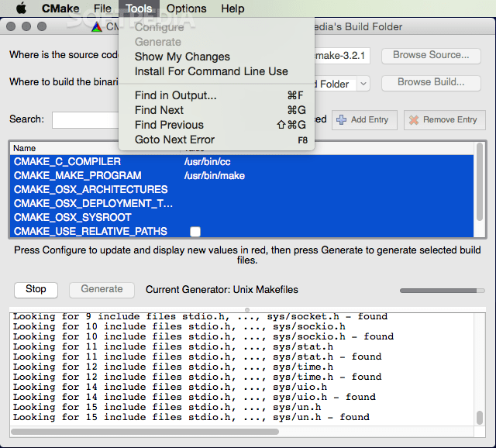Select Find Previous menu entry
Viewport: 496px width, 448px height.
[217, 125]
